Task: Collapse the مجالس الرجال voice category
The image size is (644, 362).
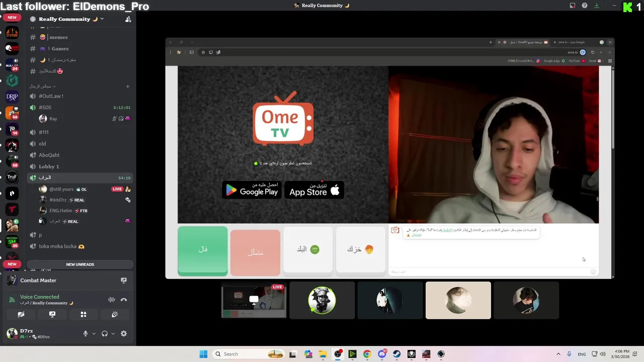Action: tap(42, 86)
